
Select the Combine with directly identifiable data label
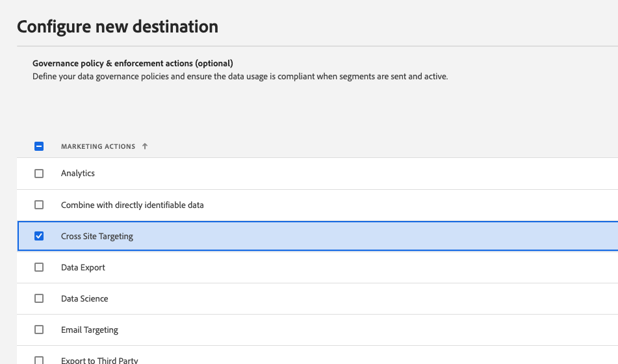click(132, 205)
